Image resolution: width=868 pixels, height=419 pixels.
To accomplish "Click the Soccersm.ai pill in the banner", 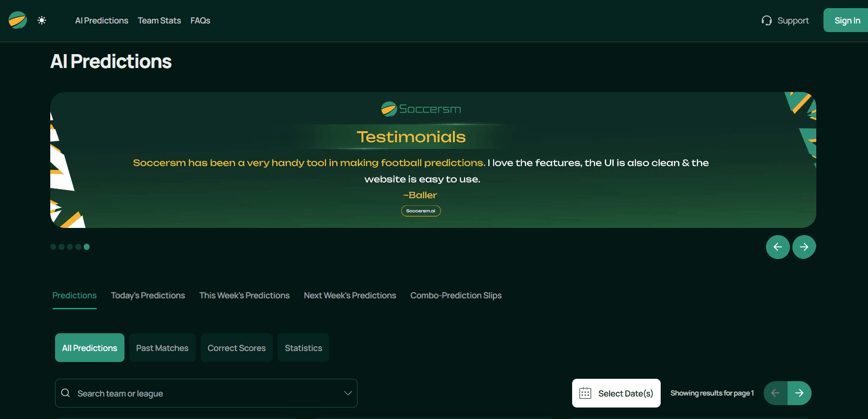I will [421, 211].
